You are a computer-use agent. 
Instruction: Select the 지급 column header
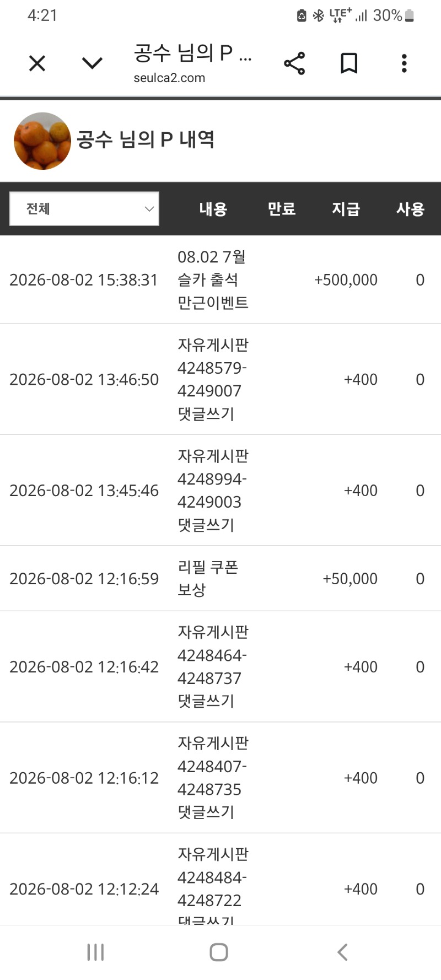coord(346,209)
